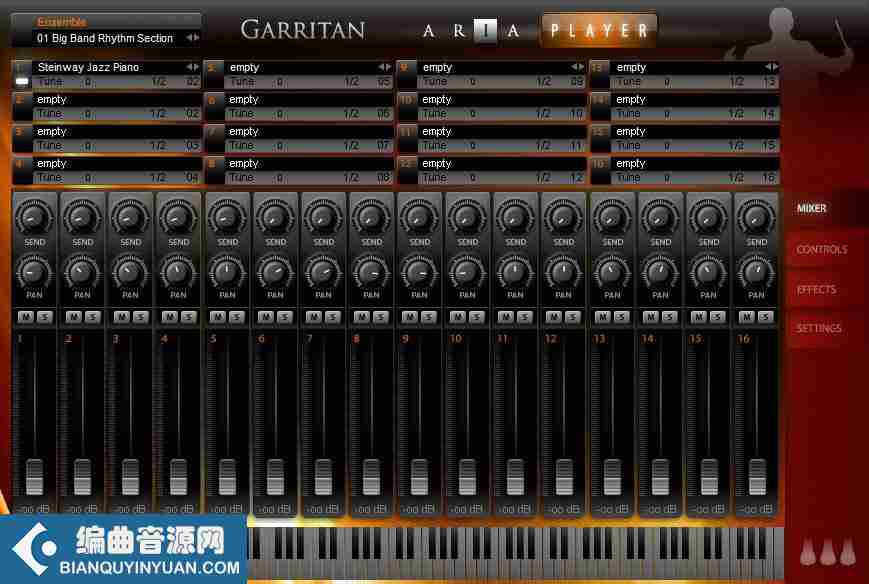869x584 pixels.
Task: Click the Tune value in slot 9
Action: (x=473, y=82)
